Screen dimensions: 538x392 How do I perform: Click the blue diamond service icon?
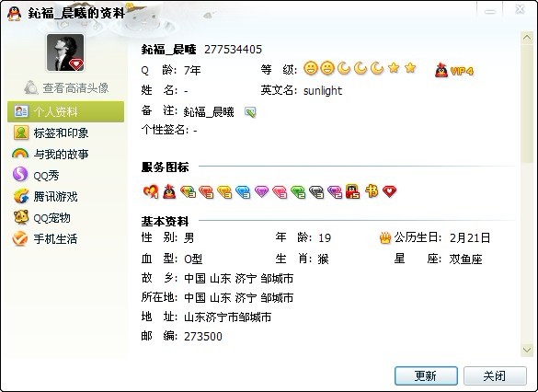coord(243,191)
